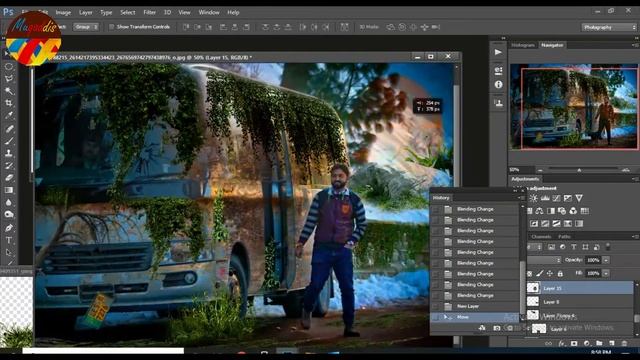The image size is (640, 360).
Task: Select the Clone Stamp tool
Action: pos(9,153)
